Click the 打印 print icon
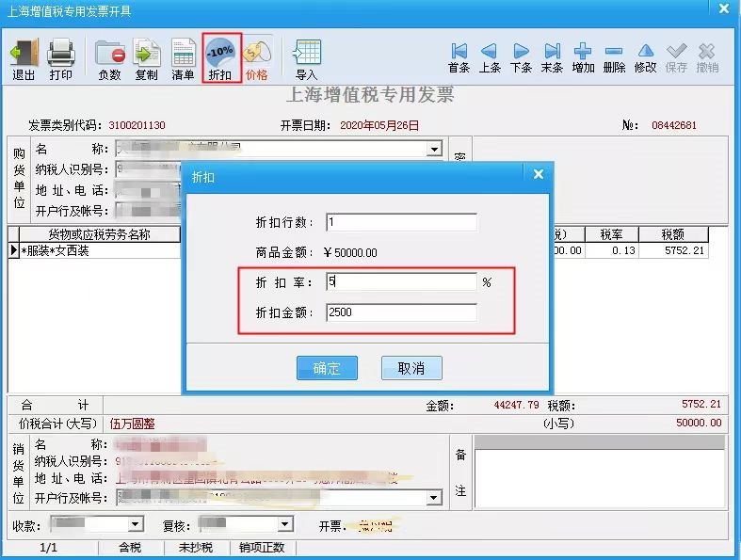Image resolution: width=741 pixels, height=560 pixels. point(61,59)
